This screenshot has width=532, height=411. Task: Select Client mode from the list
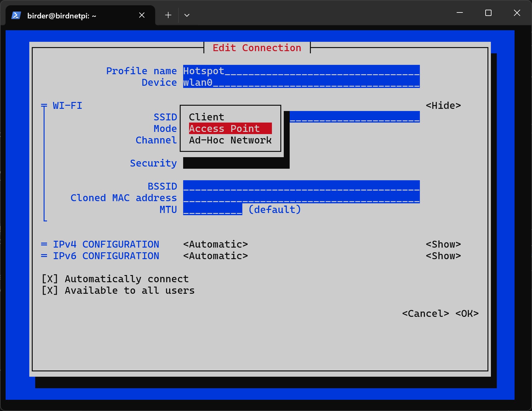pyautogui.click(x=207, y=117)
